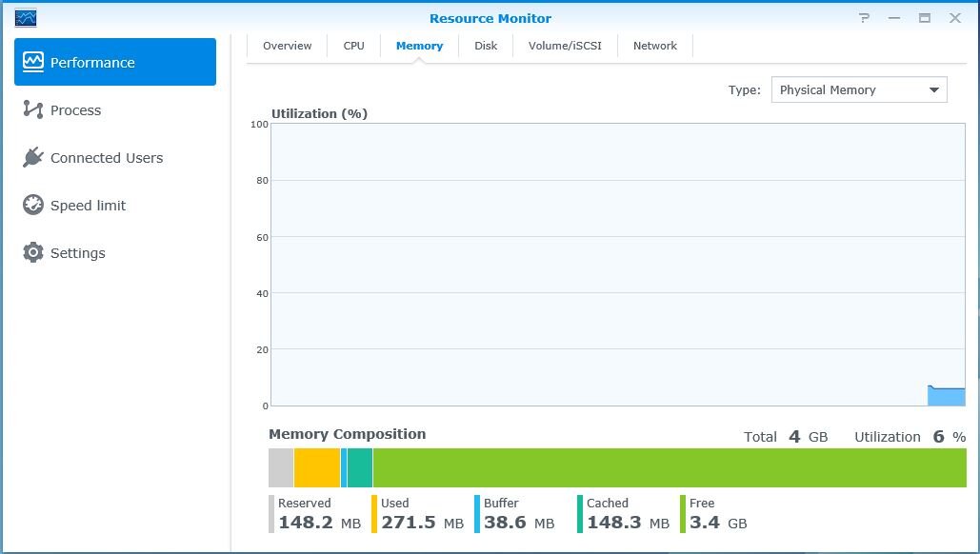
Task: Click the Settings gear icon
Action: pos(33,253)
